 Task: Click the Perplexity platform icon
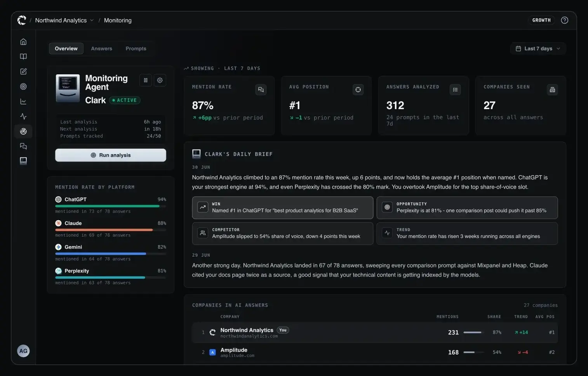coord(58,271)
